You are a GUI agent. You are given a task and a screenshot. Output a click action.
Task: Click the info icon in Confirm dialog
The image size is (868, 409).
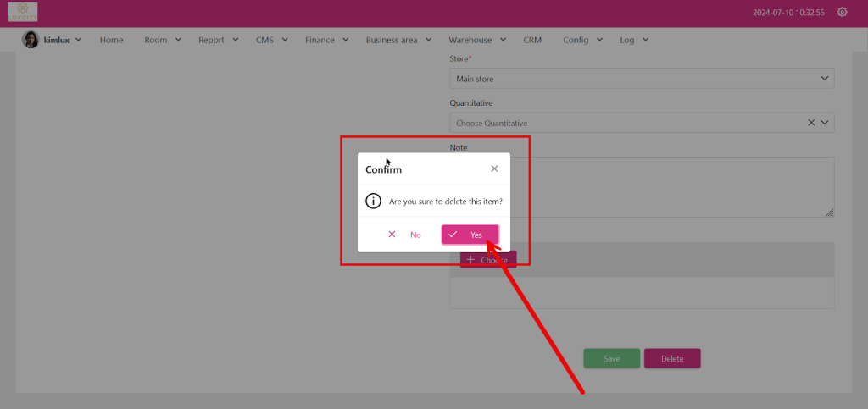click(x=373, y=202)
